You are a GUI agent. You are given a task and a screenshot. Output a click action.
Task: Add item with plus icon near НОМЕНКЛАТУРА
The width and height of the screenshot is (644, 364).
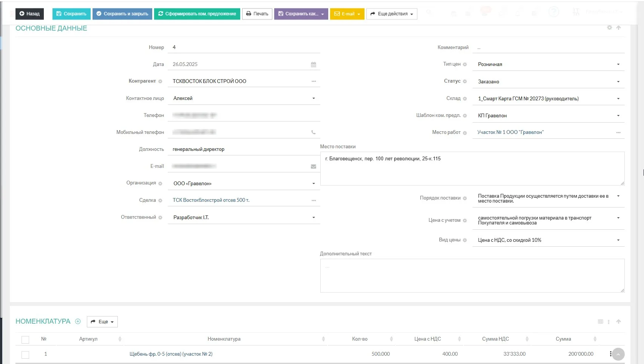click(x=78, y=321)
